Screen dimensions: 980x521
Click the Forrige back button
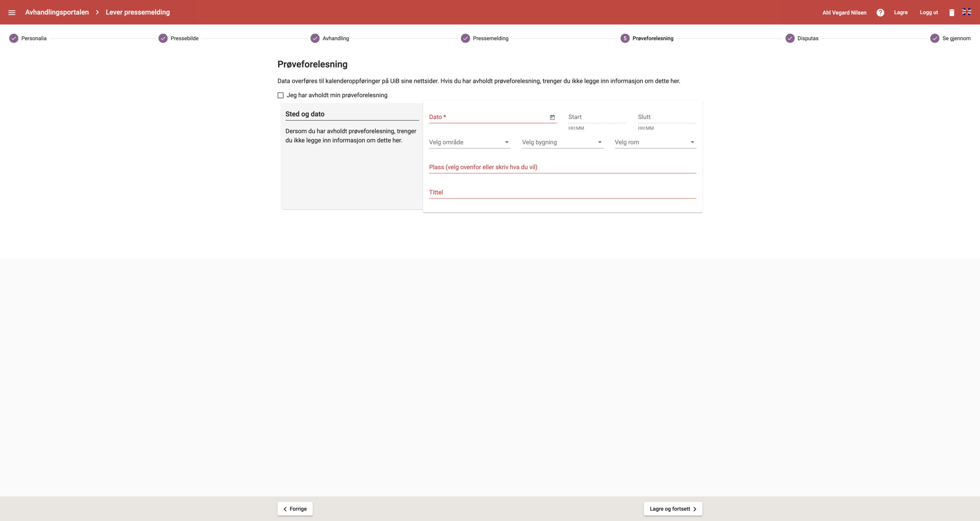pyautogui.click(x=295, y=509)
